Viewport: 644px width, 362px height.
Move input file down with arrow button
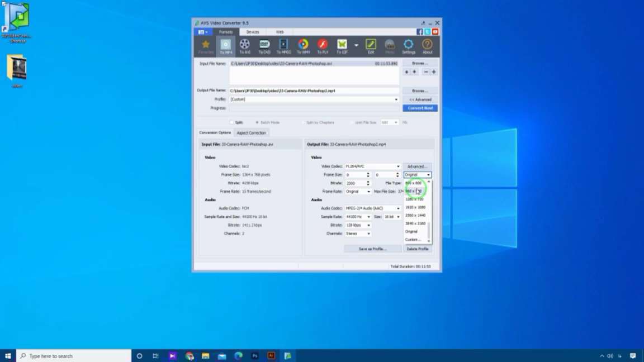coord(414,72)
